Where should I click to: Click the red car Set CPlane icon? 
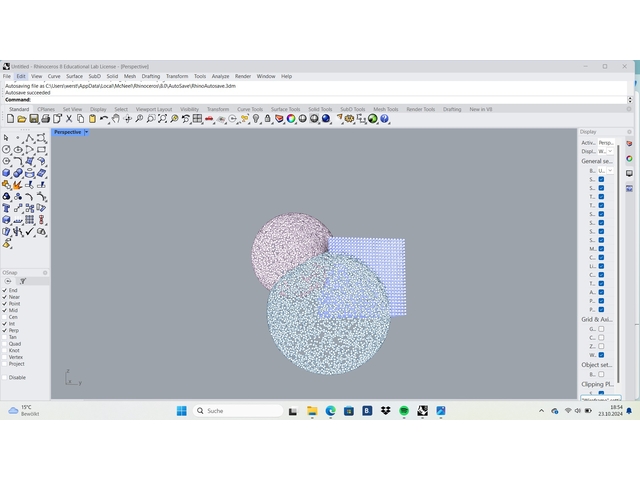(209, 119)
